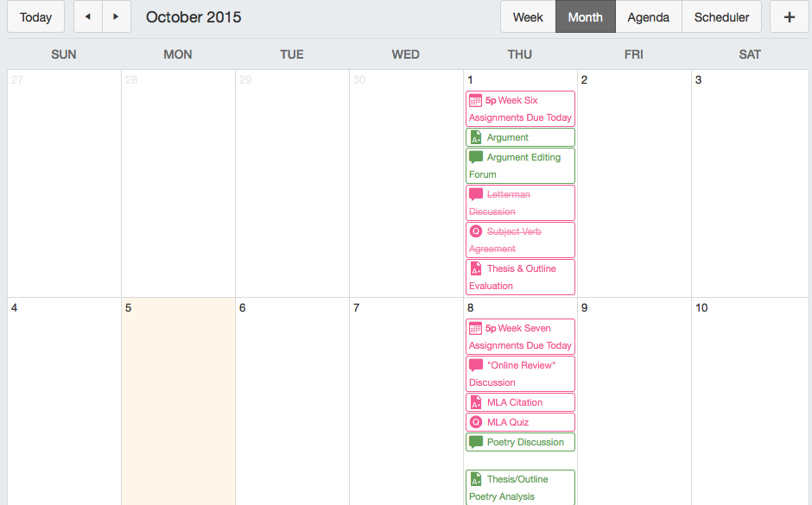Go to the previous month arrow
812x505 pixels.
(87, 17)
